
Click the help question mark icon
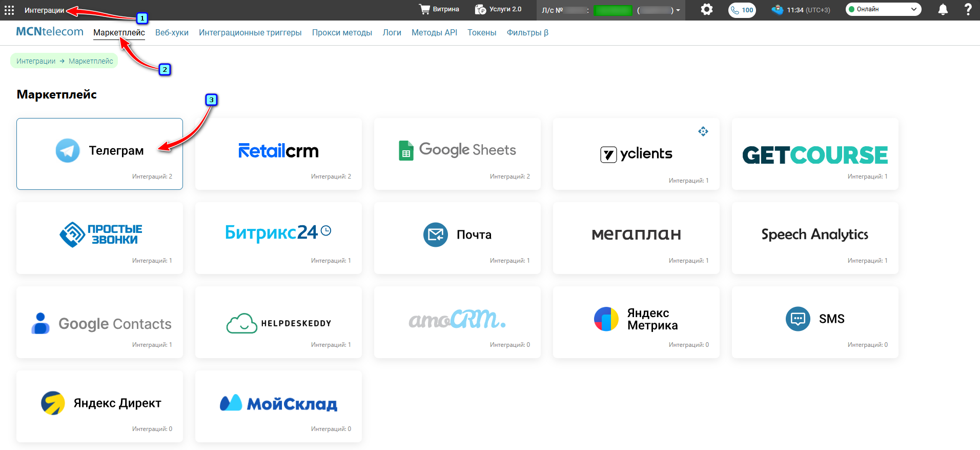click(x=968, y=9)
